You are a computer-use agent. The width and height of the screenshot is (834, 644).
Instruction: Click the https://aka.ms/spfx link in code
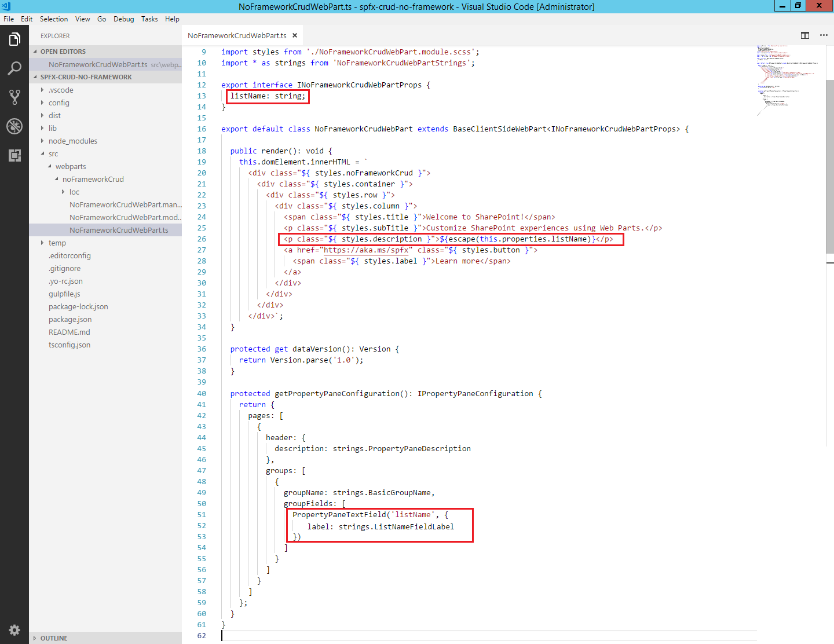pyautogui.click(x=365, y=250)
